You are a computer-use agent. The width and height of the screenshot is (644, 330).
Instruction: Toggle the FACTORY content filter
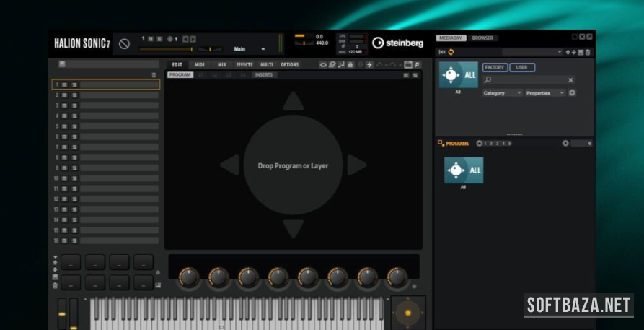tap(494, 67)
